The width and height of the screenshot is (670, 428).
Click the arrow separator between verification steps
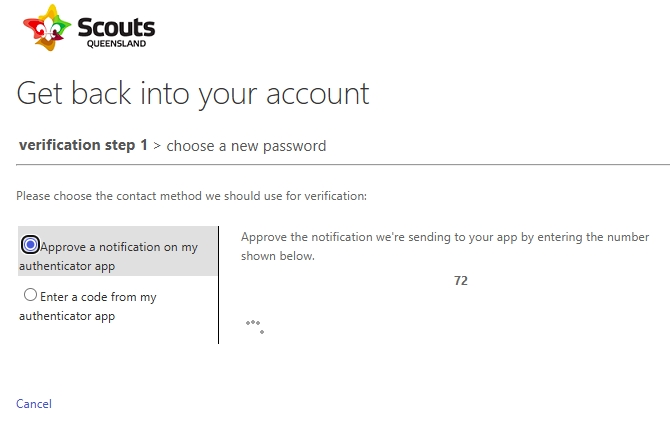[157, 146]
